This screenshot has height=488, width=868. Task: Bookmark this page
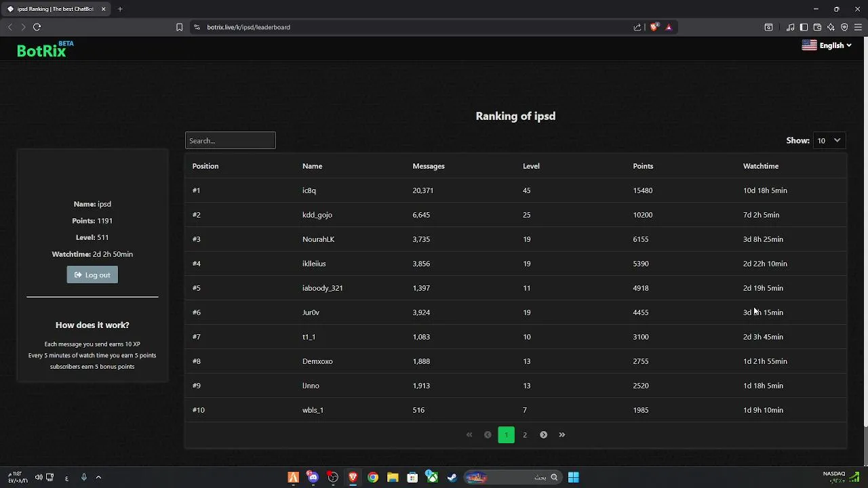coord(179,27)
